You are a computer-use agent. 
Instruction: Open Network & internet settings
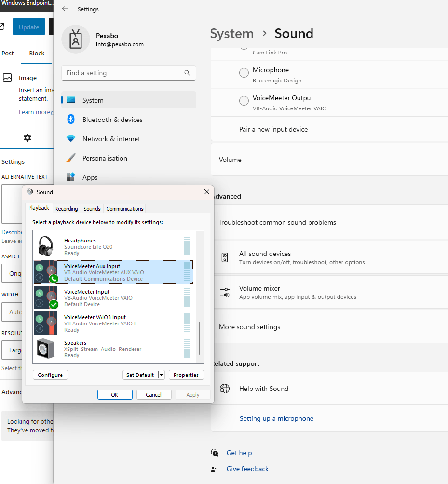click(129, 139)
